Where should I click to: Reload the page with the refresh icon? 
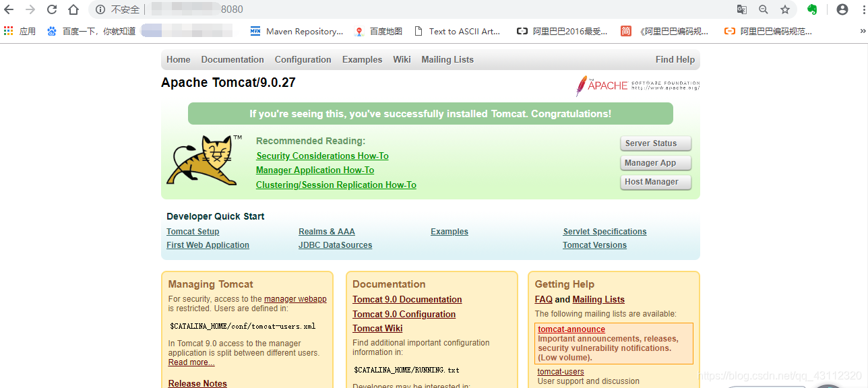(52, 9)
